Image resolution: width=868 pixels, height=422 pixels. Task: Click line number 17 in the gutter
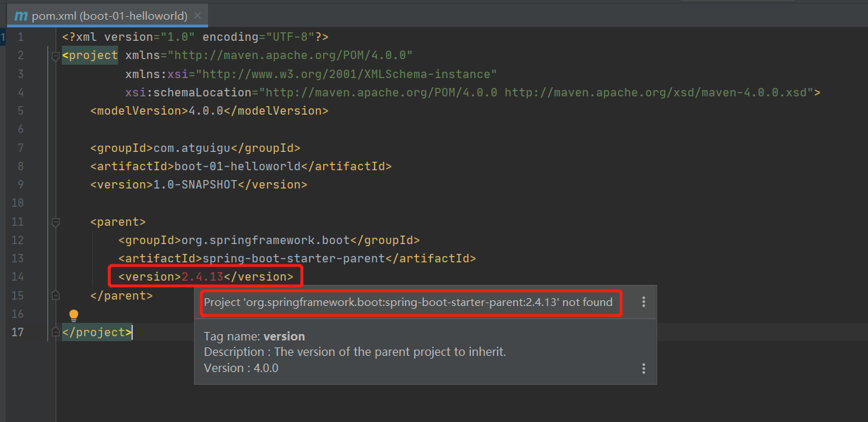(x=18, y=332)
